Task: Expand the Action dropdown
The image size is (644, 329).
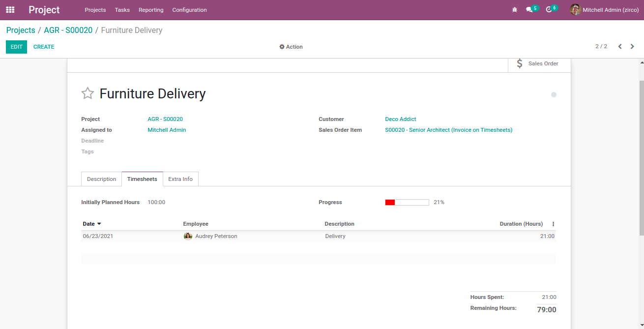Action: (x=291, y=47)
